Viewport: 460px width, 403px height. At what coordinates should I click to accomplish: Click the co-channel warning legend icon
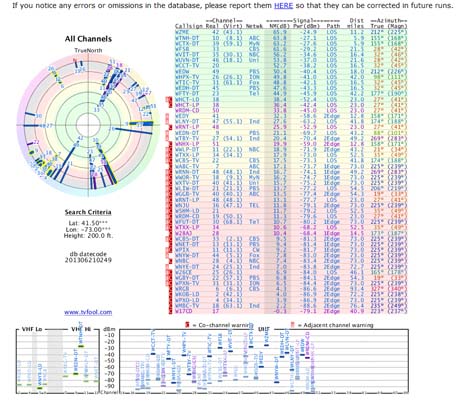point(187,325)
